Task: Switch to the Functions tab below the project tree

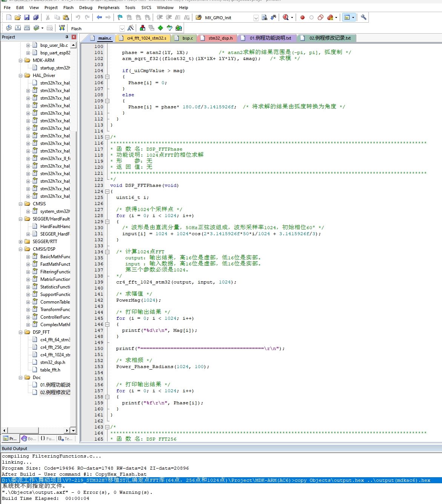Action: 48,439
